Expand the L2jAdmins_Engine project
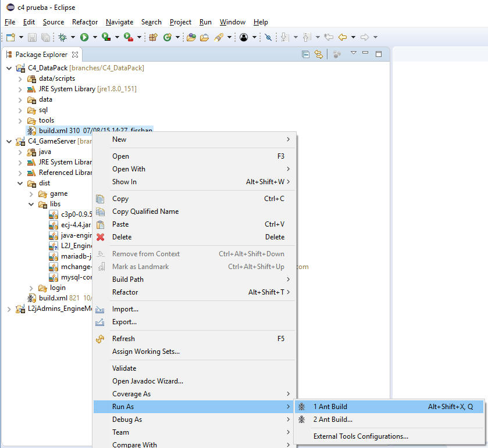This screenshot has width=488, height=448. coord(9,309)
